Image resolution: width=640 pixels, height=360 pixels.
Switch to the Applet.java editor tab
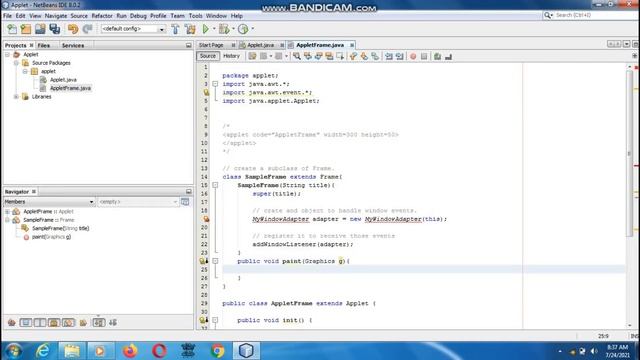261,45
